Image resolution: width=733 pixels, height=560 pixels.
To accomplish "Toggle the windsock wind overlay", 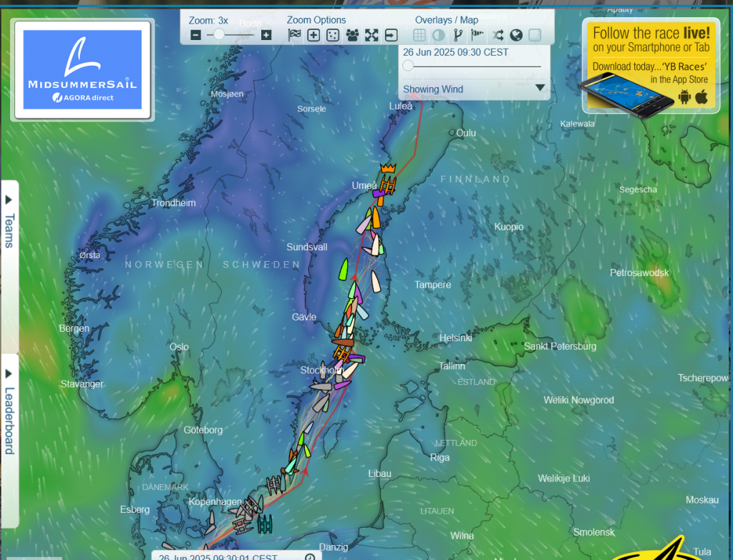I will pos(477,35).
